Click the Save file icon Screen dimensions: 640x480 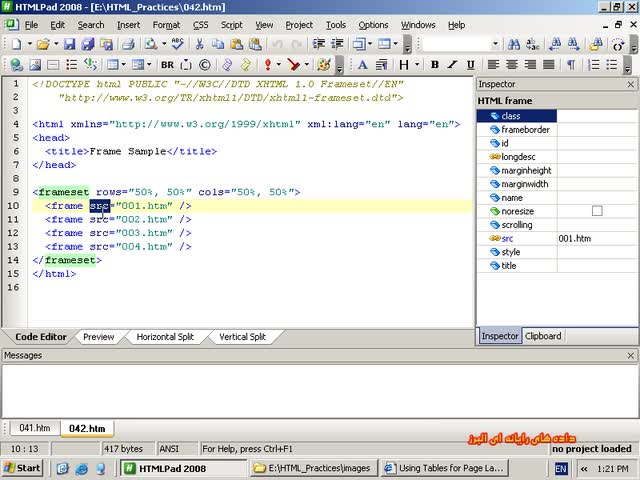[x=70, y=44]
